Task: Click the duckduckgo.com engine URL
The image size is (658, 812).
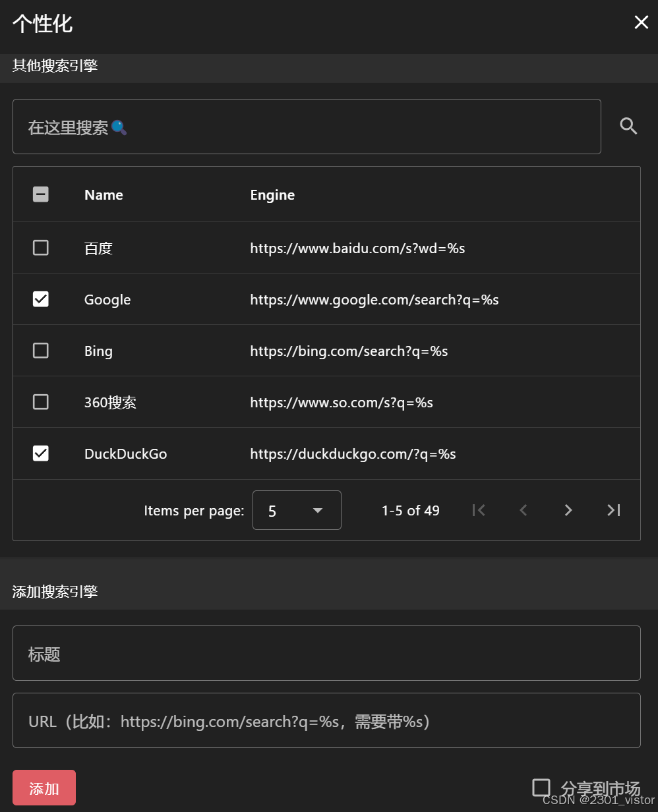Action: tap(353, 454)
